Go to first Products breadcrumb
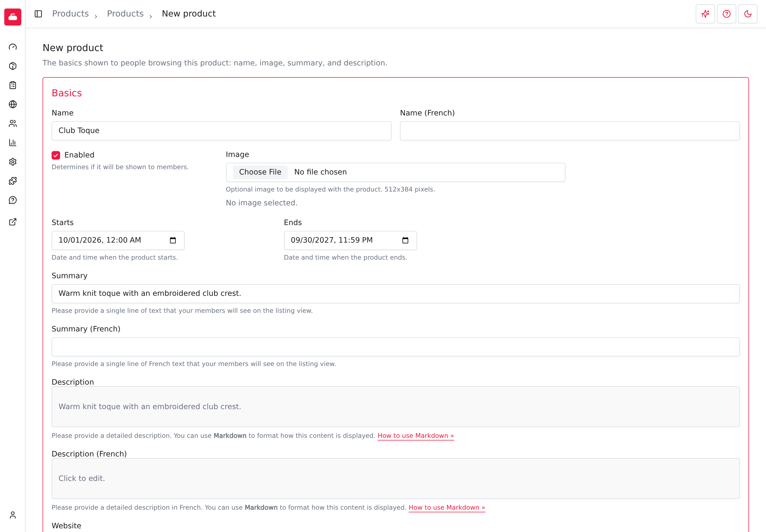Viewport: 766px width, 532px height. tap(70, 14)
